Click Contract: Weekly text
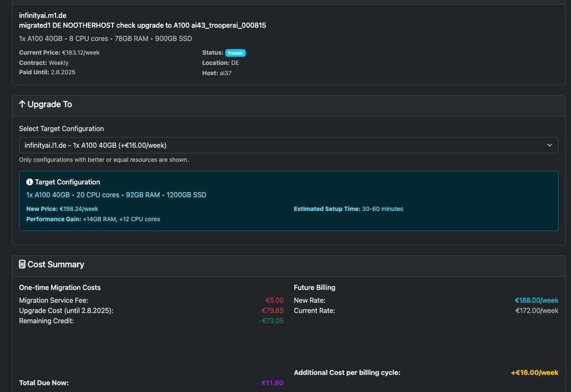 click(x=44, y=62)
